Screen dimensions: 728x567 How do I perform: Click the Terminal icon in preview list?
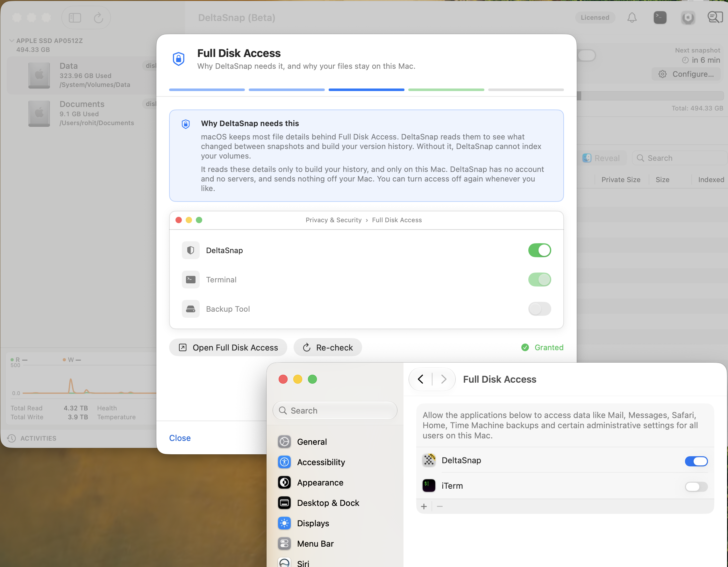coord(190,280)
